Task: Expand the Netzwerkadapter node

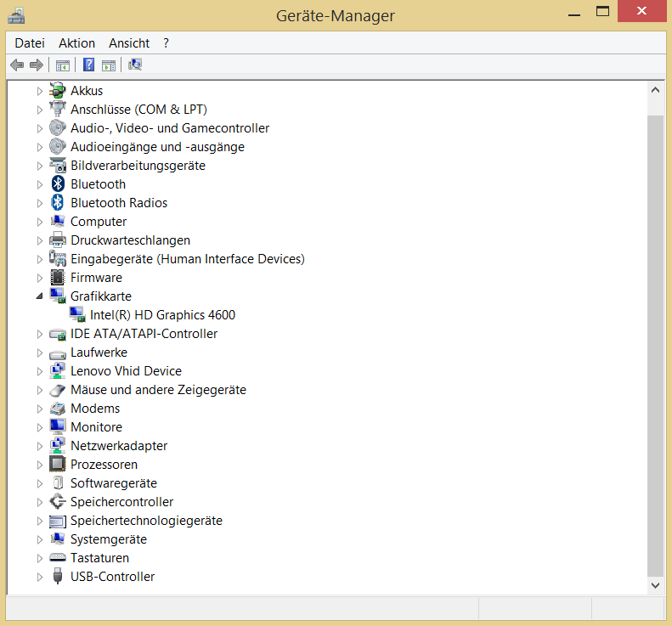Action: tap(40, 446)
